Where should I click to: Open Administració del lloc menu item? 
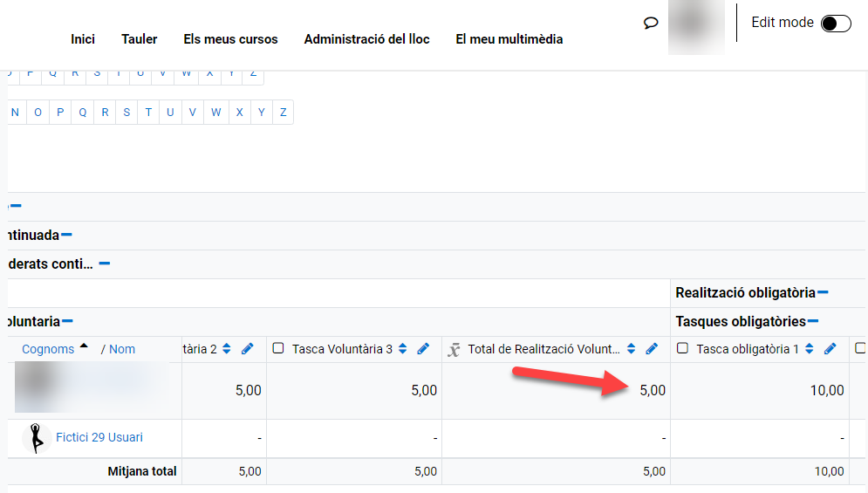(366, 39)
